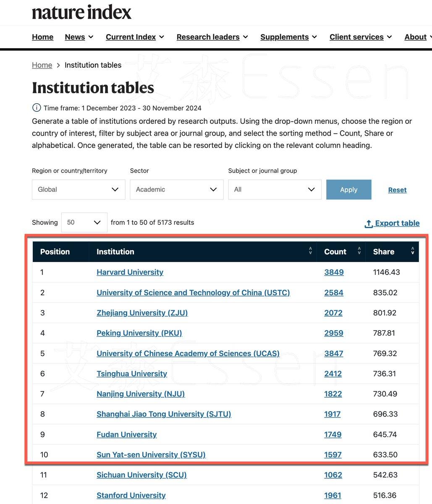Click Fudan's count 1749
Viewport: 432px width, 504px height.
pos(333,434)
